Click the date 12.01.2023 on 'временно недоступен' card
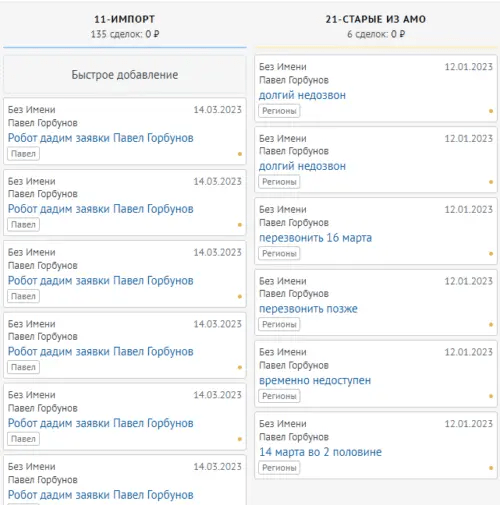Viewport: 500px width, 505px height. coord(468,352)
